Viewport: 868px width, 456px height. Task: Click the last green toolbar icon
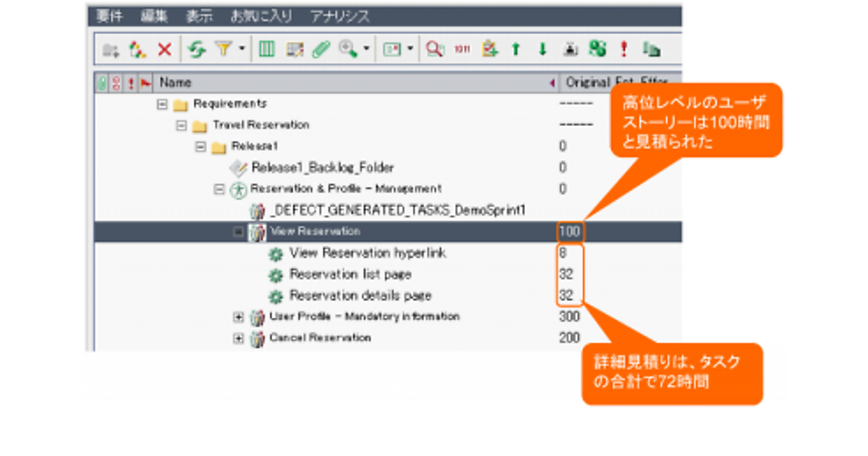click(x=652, y=49)
